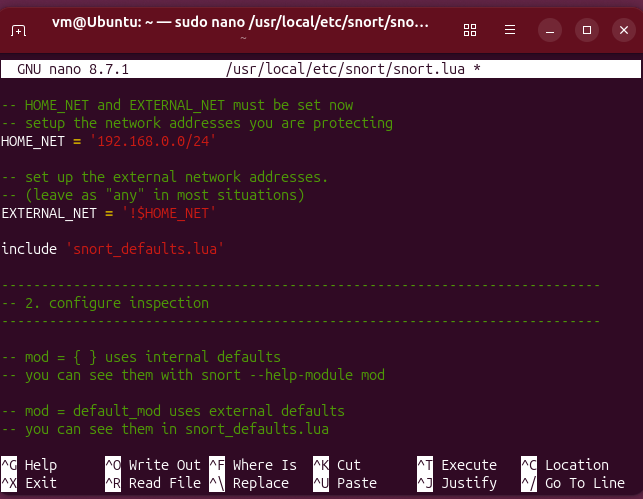Click the ^C Location shortcut
Viewport: 643px width, 499px height.
point(565,465)
